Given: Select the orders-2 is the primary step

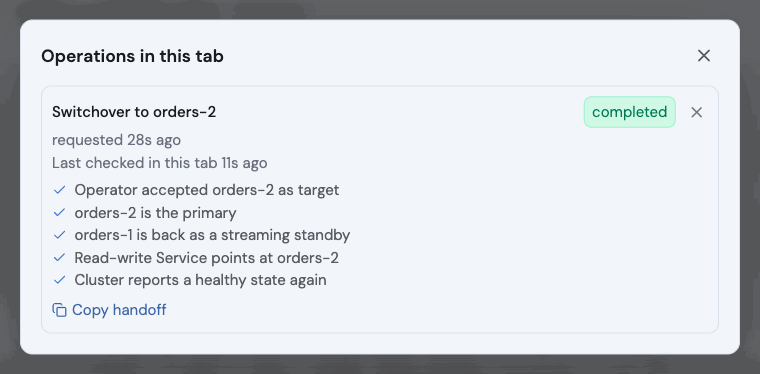Looking at the screenshot, I should (x=155, y=213).
